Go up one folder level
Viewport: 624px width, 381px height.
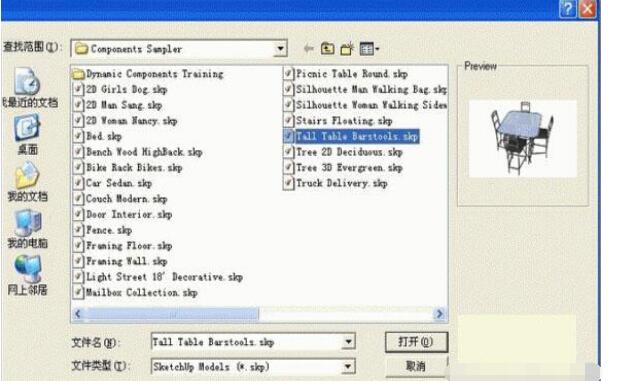328,49
